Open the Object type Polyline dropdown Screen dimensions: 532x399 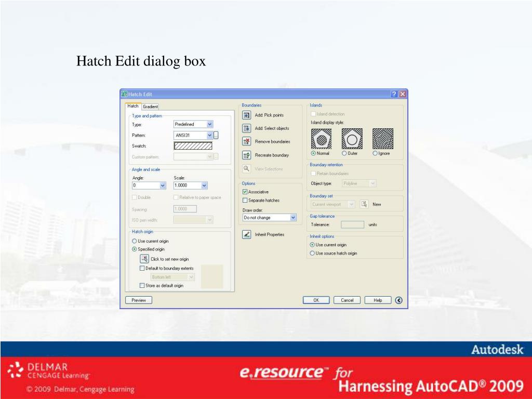tap(359, 183)
